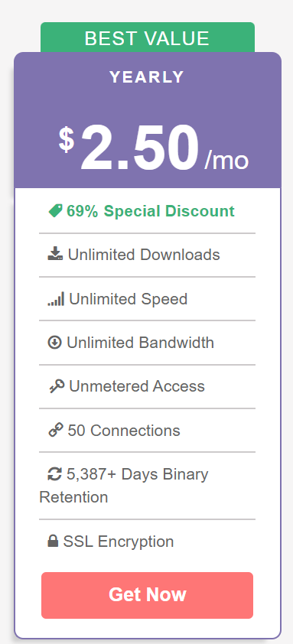Click the key icon beside Unmetered Access

(x=57, y=386)
